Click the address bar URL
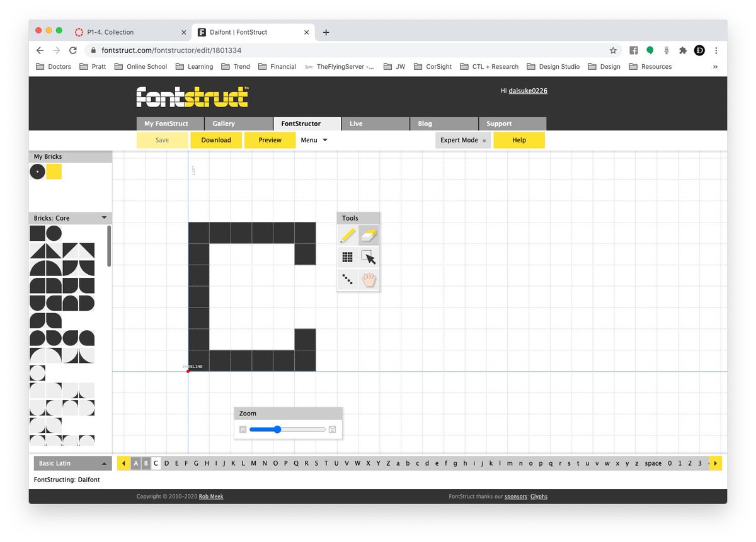 pos(171,50)
